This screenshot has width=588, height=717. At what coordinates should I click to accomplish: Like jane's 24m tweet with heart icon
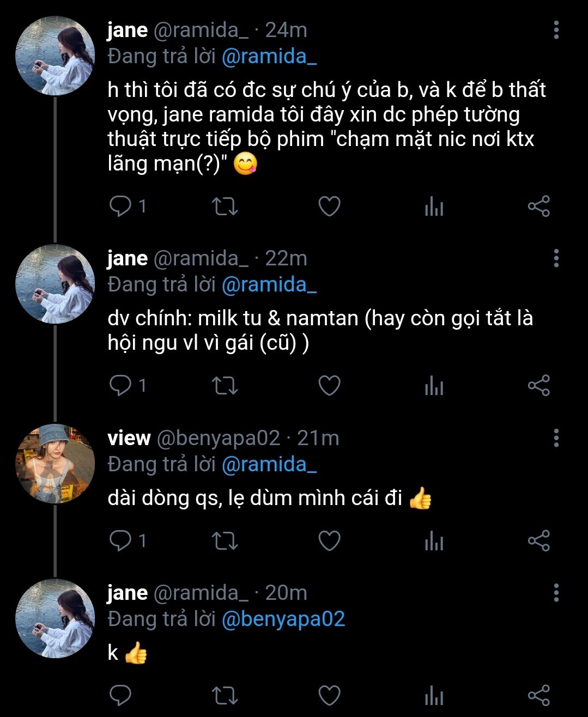pyautogui.click(x=329, y=206)
